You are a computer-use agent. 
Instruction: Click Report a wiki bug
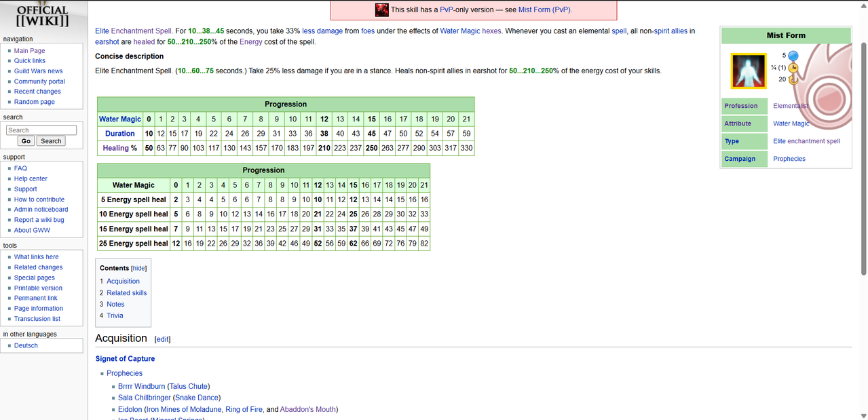click(x=39, y=220)
